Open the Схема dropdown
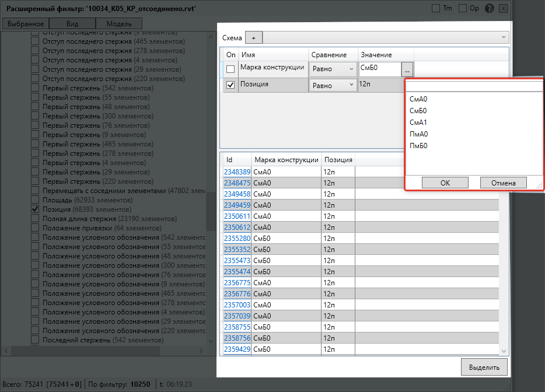 (x=386, y=37)
